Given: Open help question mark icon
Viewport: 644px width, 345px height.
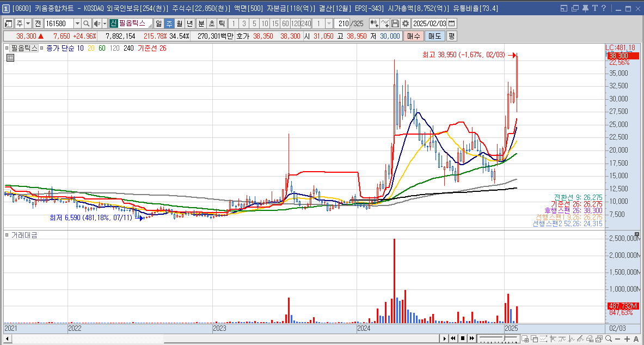Looking at the screenshot, I should pos(603,8).
